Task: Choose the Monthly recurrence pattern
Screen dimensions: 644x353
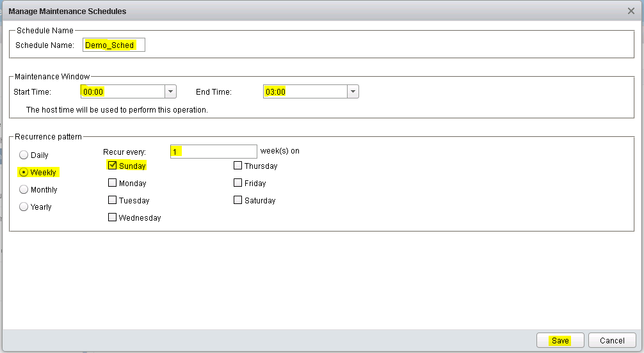Action: coord(24,189)
